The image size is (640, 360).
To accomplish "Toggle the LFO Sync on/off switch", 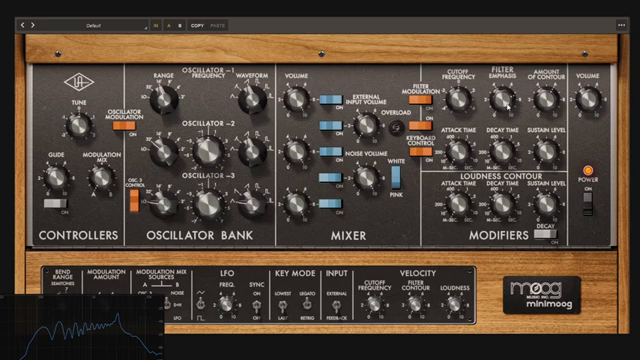I will click(256, 305).
